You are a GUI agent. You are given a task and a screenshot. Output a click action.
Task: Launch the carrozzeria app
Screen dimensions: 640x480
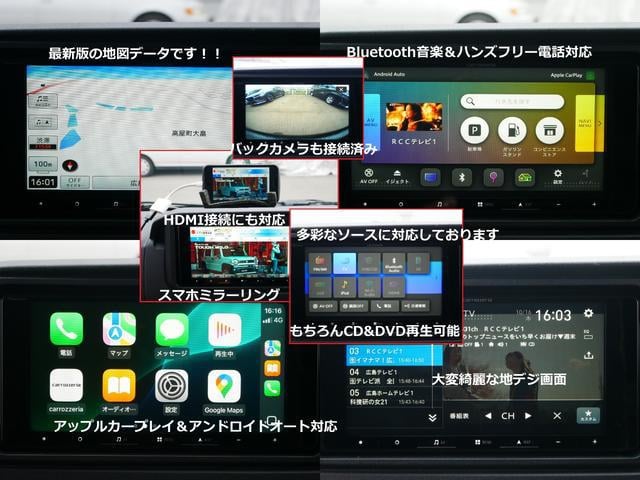pos(66,386)
